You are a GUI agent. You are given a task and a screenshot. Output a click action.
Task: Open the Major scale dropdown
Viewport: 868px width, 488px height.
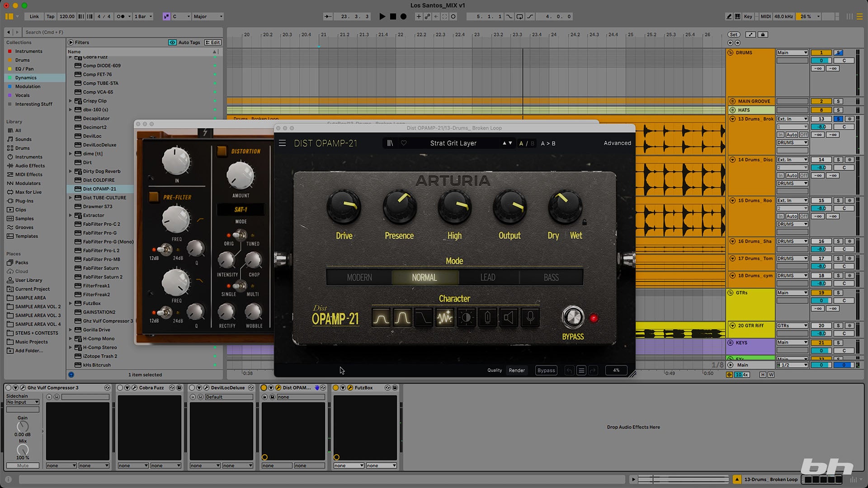click(x=208, y=16)
